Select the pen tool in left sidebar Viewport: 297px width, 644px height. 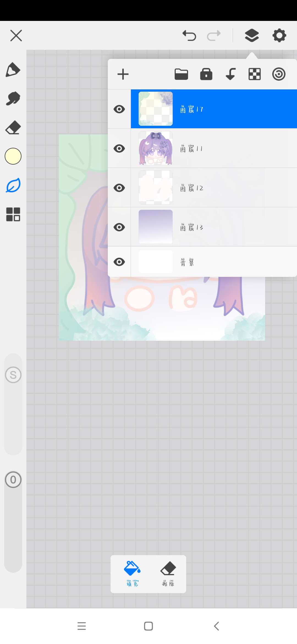13,70
